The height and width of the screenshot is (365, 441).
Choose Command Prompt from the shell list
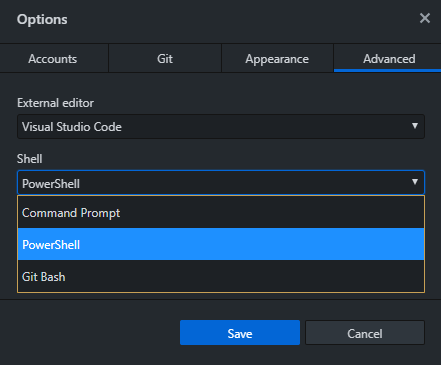pos(221,213)
